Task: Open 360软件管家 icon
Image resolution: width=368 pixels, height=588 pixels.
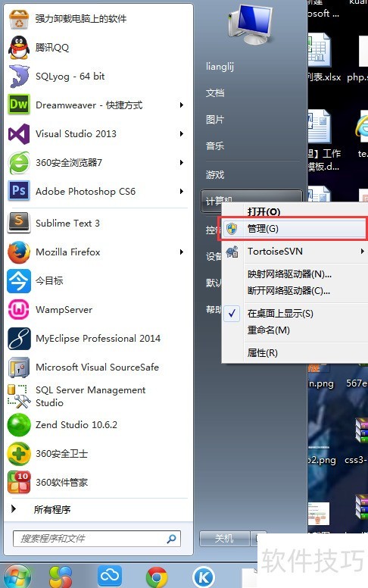Action: [x=19, y=482]
